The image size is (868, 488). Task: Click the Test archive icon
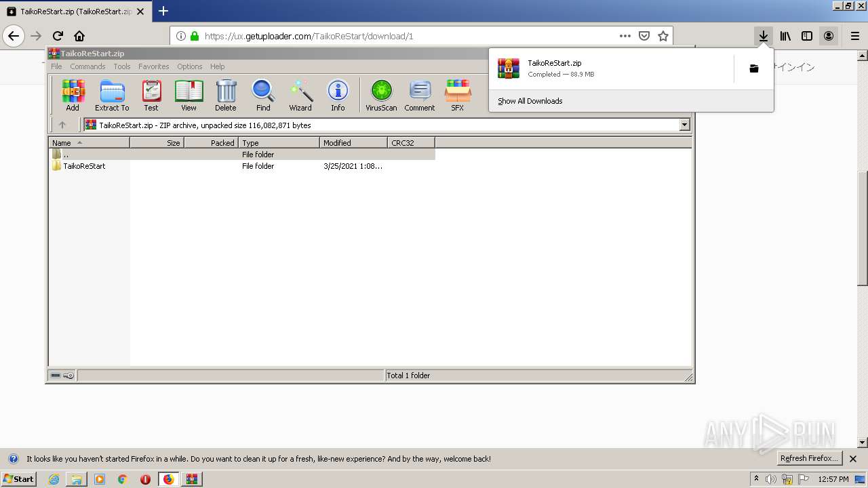click(x=151, y=95)
